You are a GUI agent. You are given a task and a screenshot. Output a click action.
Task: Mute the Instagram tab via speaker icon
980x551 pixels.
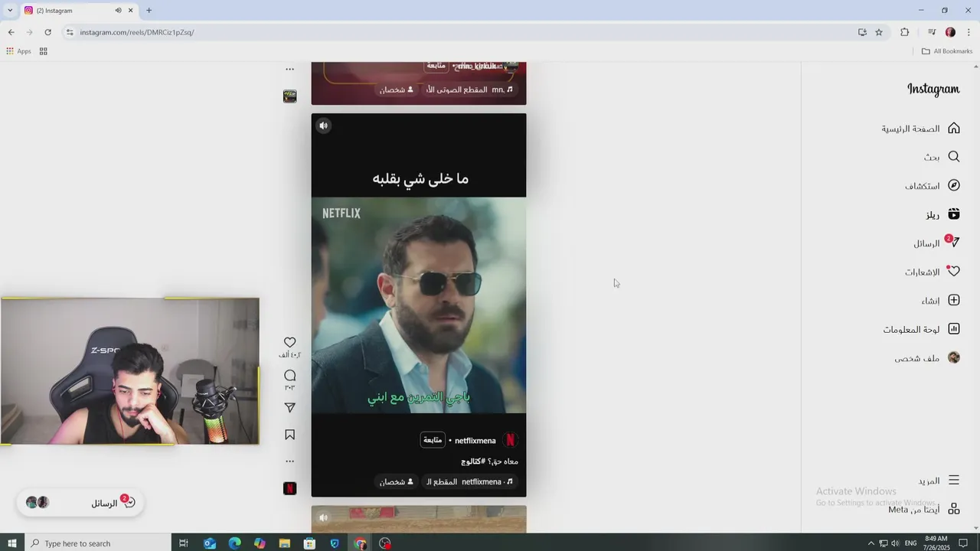pyautogui.click(x=118, y=11)
